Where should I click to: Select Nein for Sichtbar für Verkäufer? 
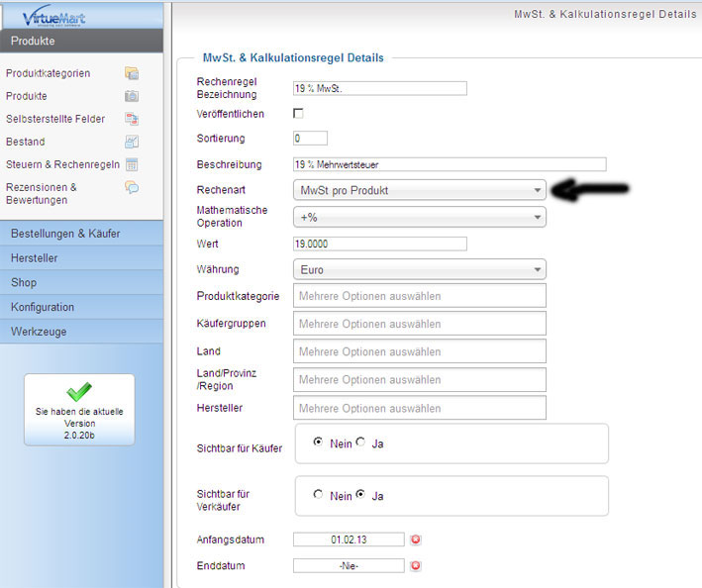point(317,495)
